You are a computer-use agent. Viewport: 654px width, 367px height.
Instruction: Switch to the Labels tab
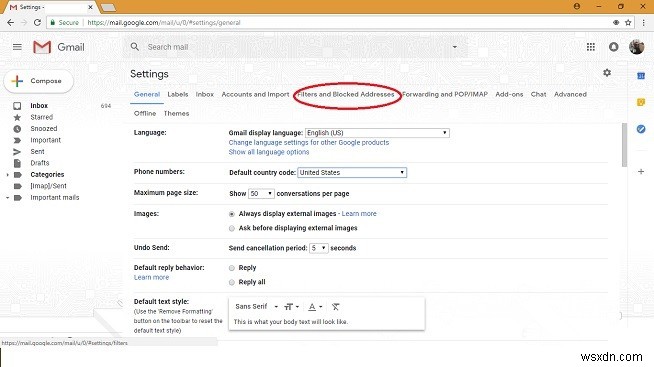click(x=178, y=94)
